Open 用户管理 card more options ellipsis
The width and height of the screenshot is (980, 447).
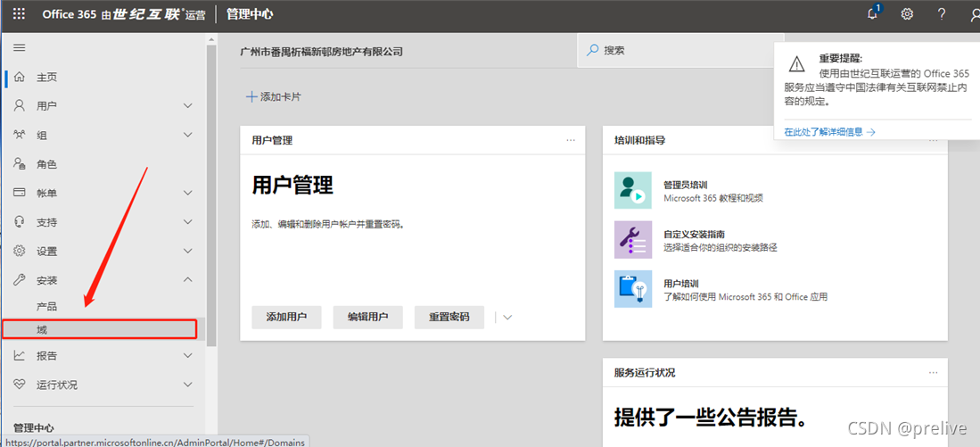click(571, 141)
